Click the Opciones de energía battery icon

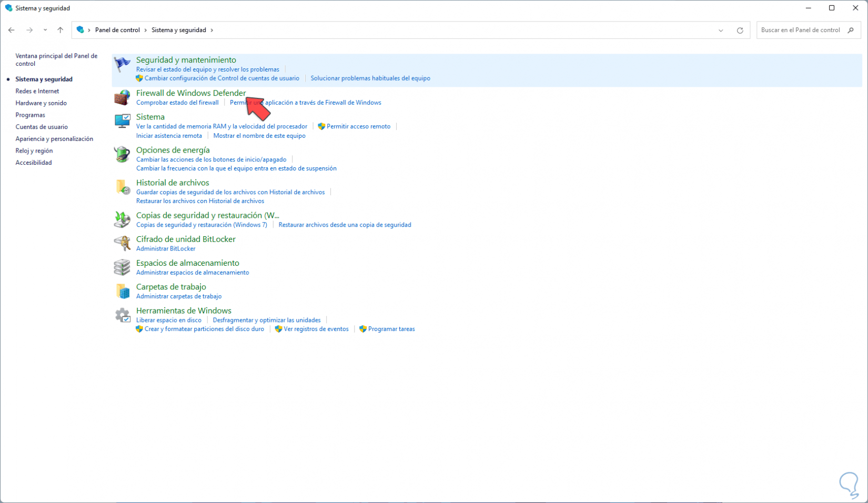[122, 154]
